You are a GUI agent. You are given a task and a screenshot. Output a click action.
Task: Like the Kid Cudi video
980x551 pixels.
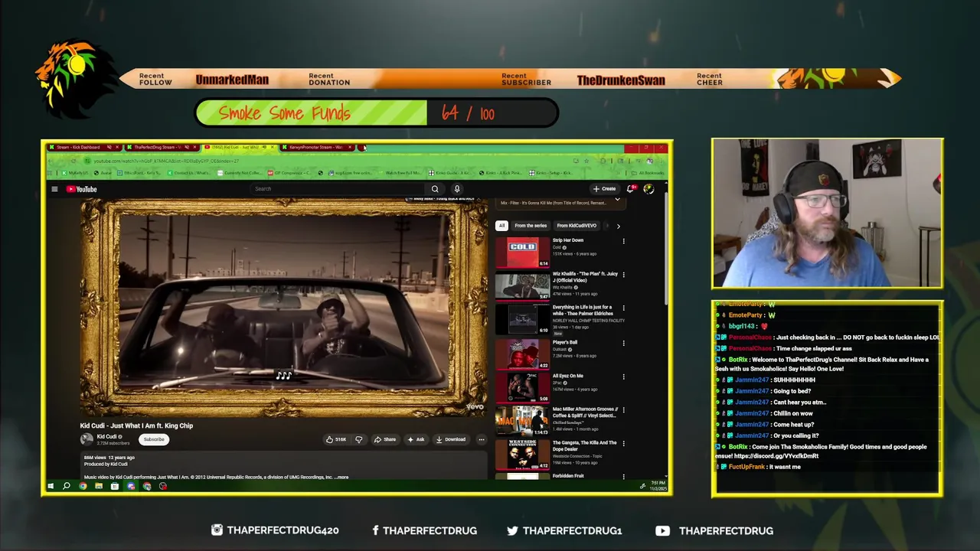coord(335,439)
